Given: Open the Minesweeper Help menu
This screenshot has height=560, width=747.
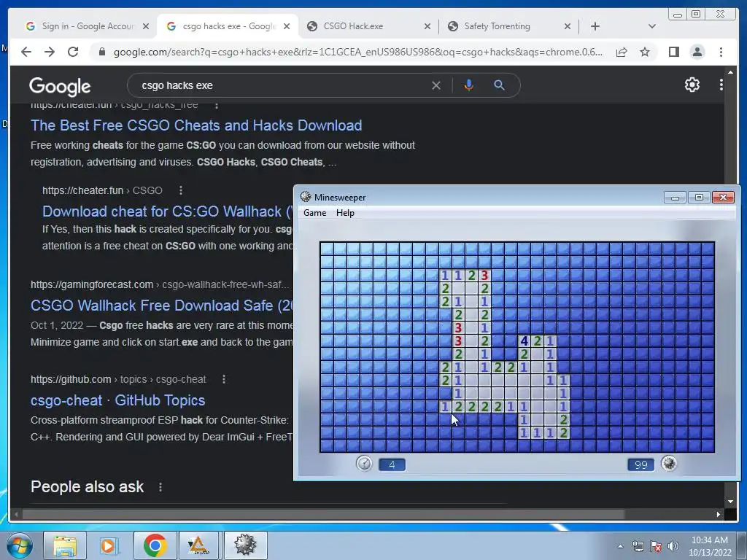Looking at the screenshot, I should 345,213.
